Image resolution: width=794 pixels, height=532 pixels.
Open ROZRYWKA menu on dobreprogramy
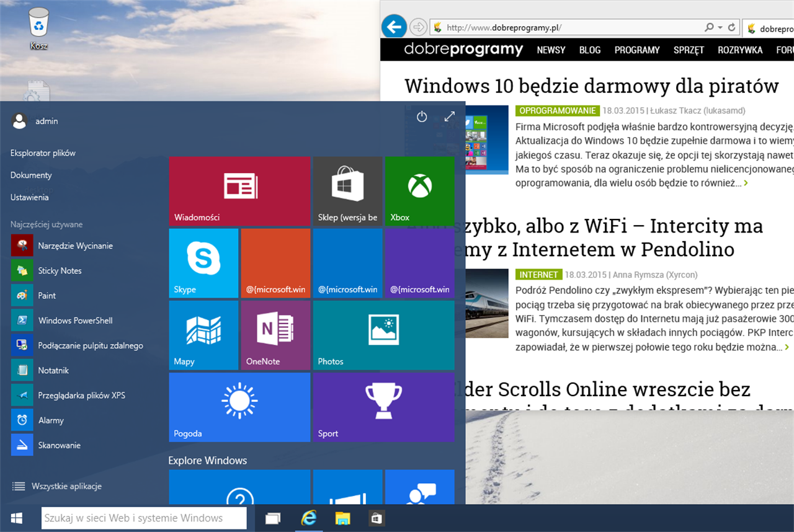[740, 50]
